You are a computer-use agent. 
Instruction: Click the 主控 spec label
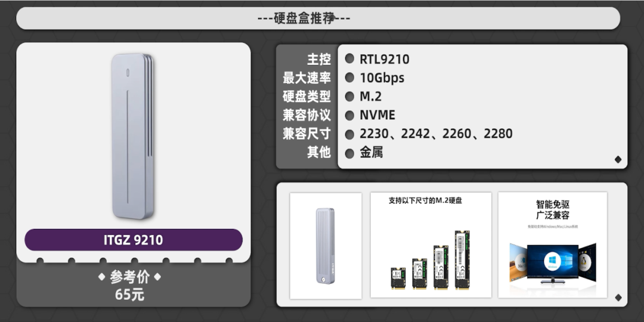point(318,59)
